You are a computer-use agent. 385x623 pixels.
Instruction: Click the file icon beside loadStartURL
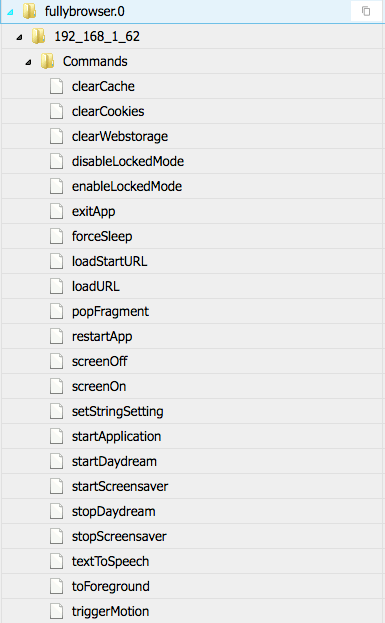pos(56,261)
